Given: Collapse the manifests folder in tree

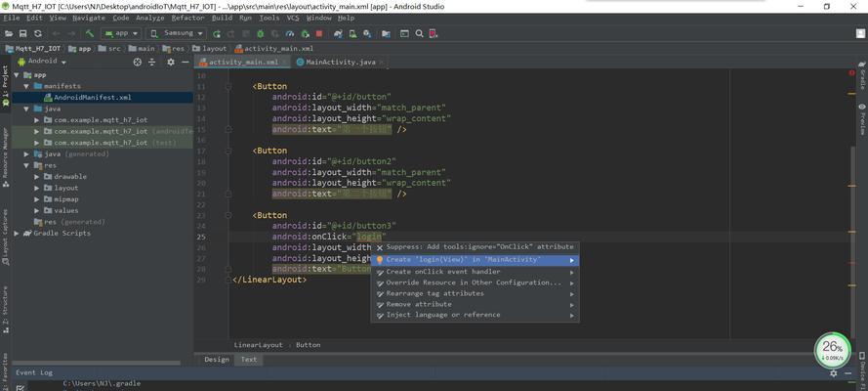Looking at the screenshot, I should pos(26,86).
